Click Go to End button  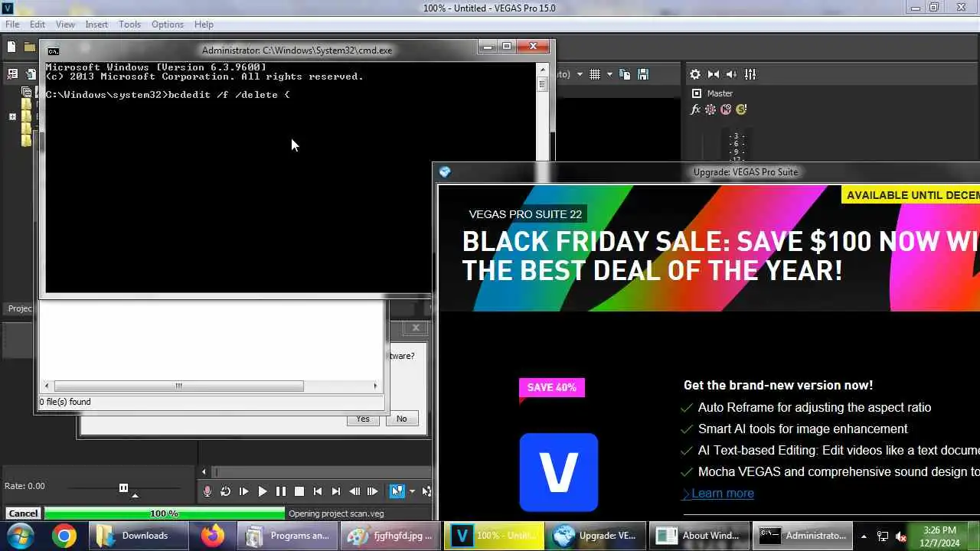[335, 491]
